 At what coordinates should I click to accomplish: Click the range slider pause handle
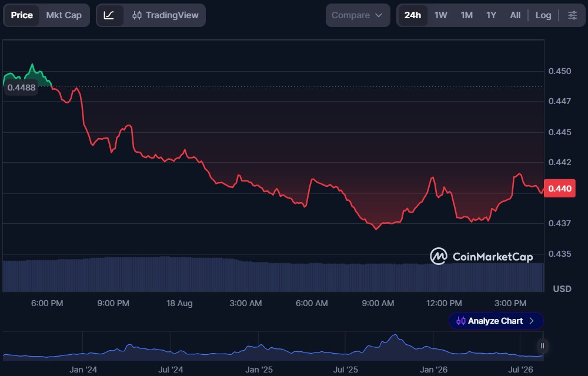[x=542, y=346]
